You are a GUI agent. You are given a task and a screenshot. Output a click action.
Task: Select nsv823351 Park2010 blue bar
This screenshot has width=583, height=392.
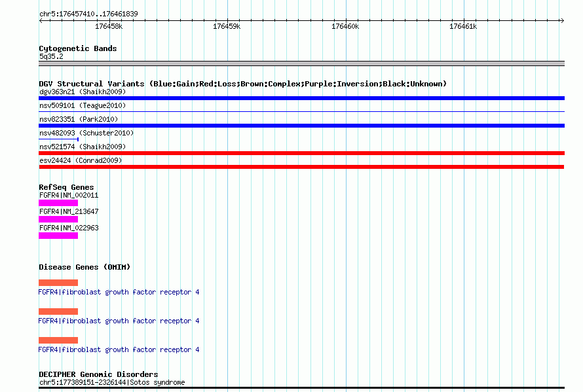(301, 126)
